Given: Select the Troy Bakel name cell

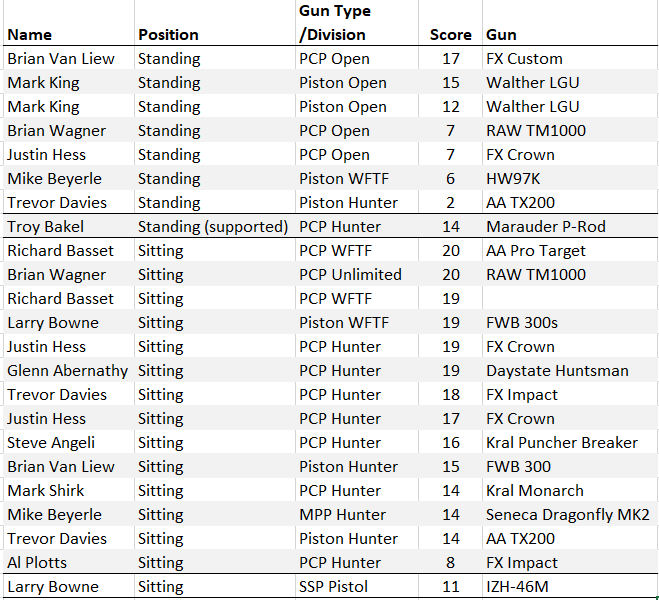Looking at the screenshot, I should 69,226.
